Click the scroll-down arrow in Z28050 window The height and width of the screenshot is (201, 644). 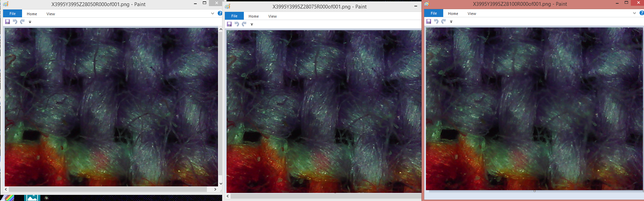pyautogui.click(x=221, y=183)
